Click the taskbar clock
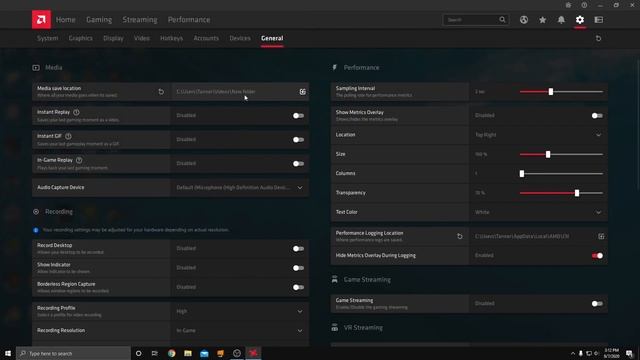 click(x=611, y=353)
